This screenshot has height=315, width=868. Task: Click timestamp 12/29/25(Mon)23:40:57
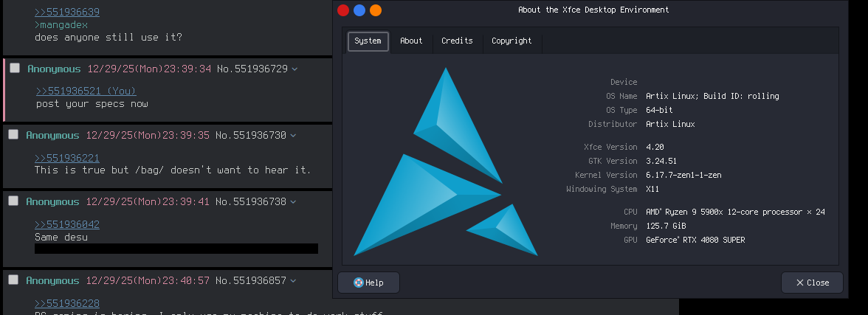pyautogui.click(x=148, y=281)
